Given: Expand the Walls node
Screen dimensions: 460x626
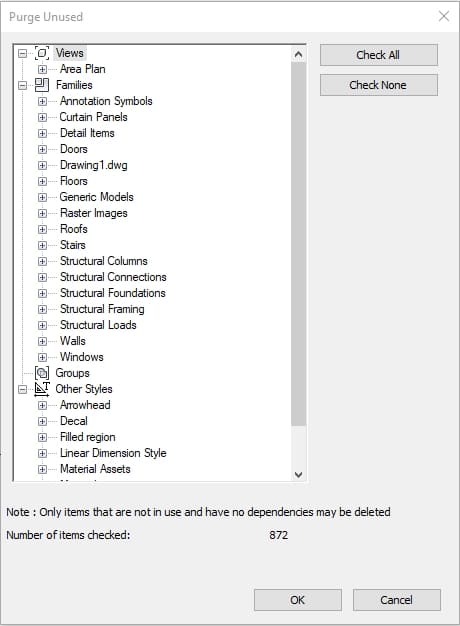Looking at the screenshot, I should click(x=42, y=341).
